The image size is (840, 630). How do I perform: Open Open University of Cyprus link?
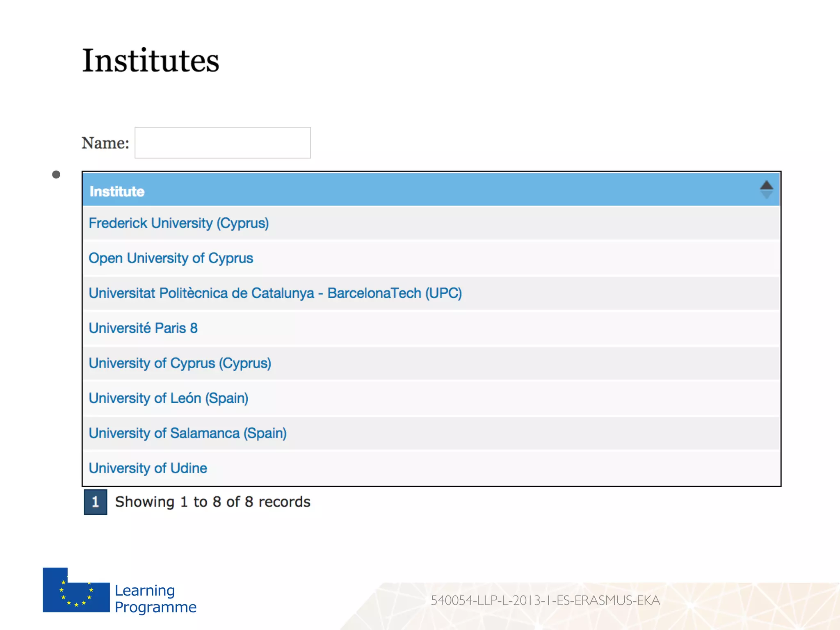[171, 258]
